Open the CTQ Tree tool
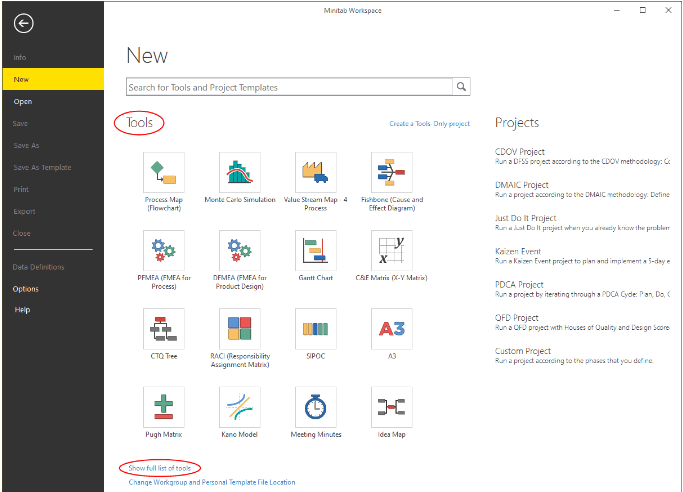The width and height of the screenshot is (683, 492). coord(164,328)
